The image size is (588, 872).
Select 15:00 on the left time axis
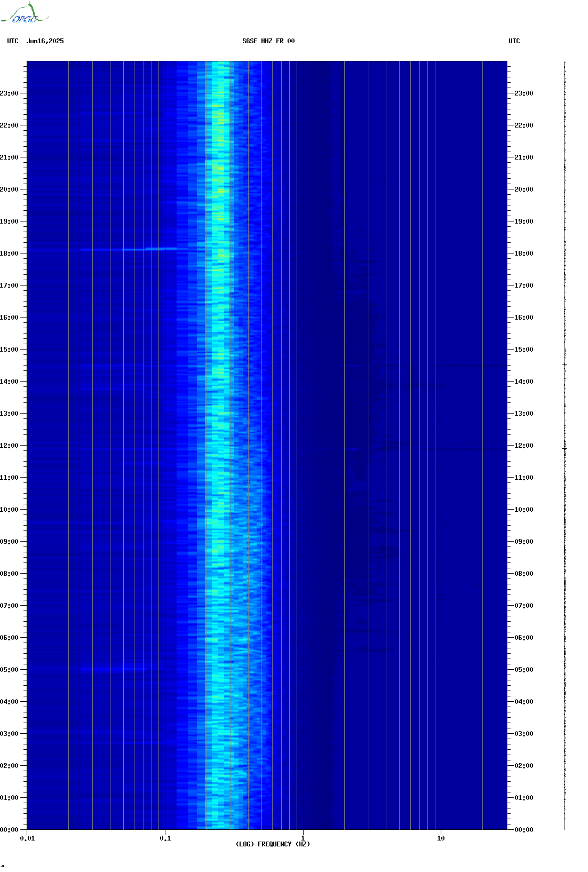[x=9, y=350]
